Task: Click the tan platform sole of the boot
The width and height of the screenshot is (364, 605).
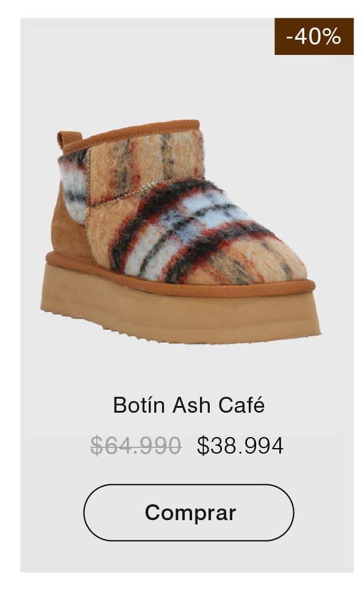Action: tap(181, 313)
